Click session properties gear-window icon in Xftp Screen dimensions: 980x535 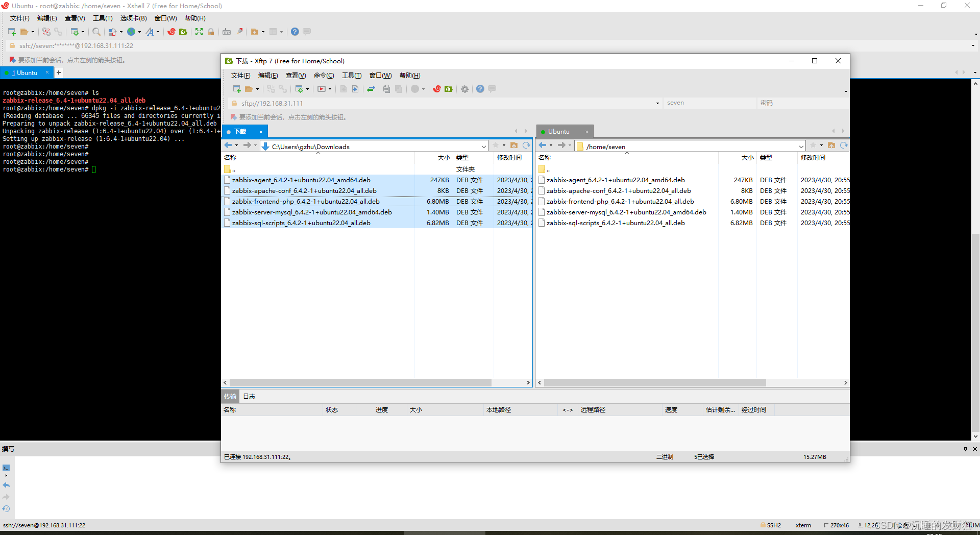pos(299,89)
